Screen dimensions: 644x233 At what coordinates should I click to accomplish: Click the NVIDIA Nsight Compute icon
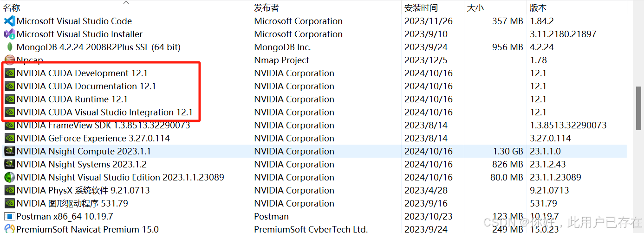(9, 151)
